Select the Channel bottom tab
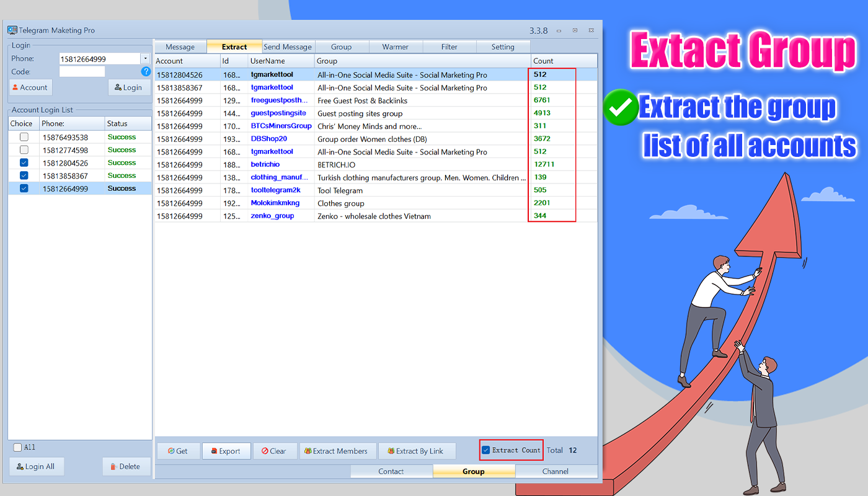This screenshot has height=496, width=868. coord(556,472)
